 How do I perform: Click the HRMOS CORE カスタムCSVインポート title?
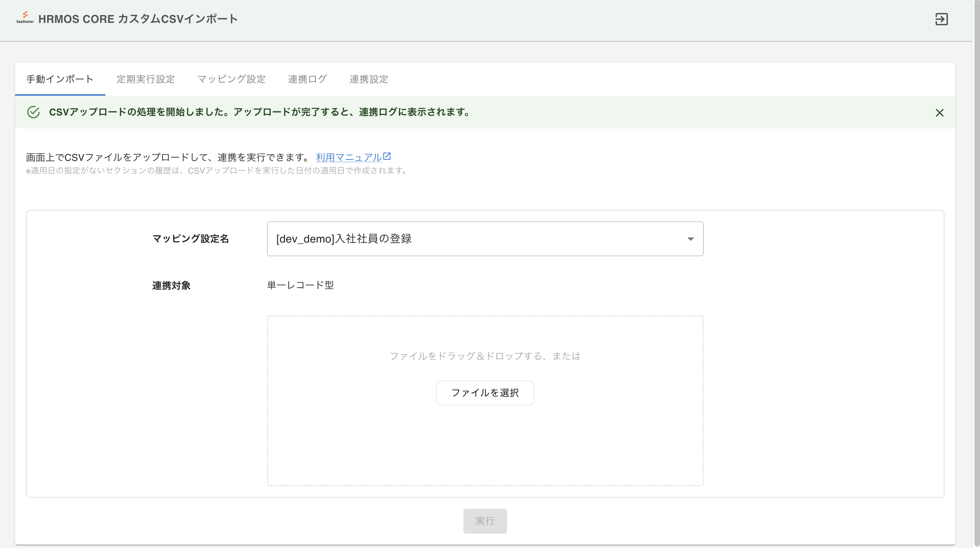point(139,19)
